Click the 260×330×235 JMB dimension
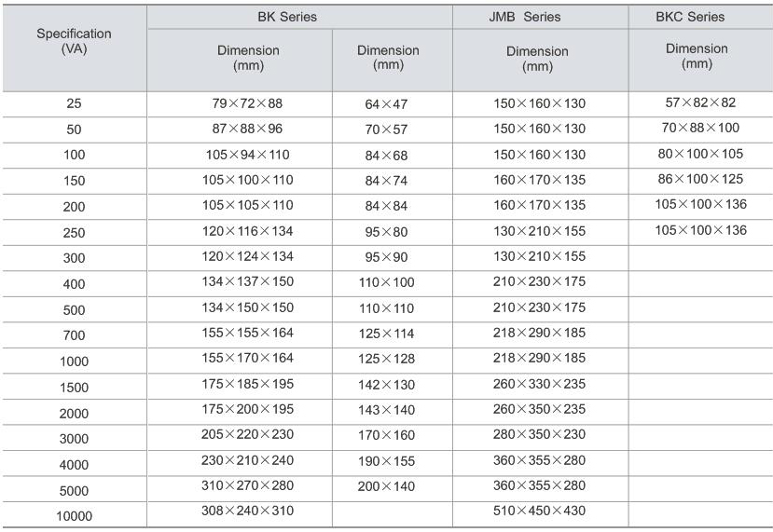Viewport: 773px width, 532px height. [x=539, y=384]
